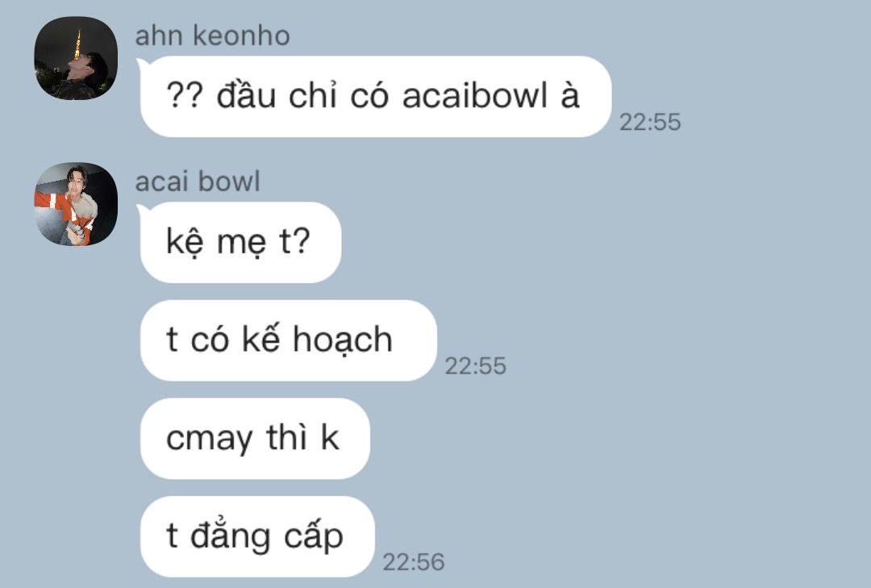
Task: Click the orange jacket in acai bowl's avatar
Action: pyautogui.click(x=62, y=210)
